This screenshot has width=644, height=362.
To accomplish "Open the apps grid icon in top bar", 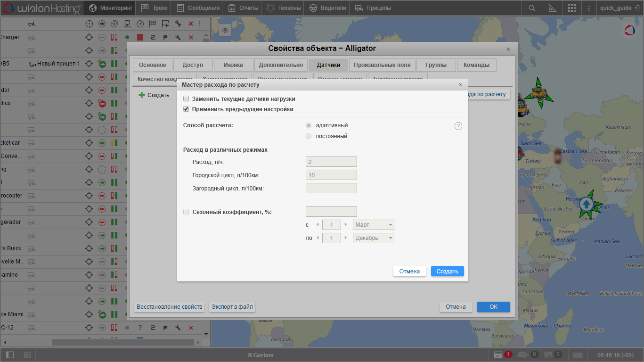I will [572, 8].
